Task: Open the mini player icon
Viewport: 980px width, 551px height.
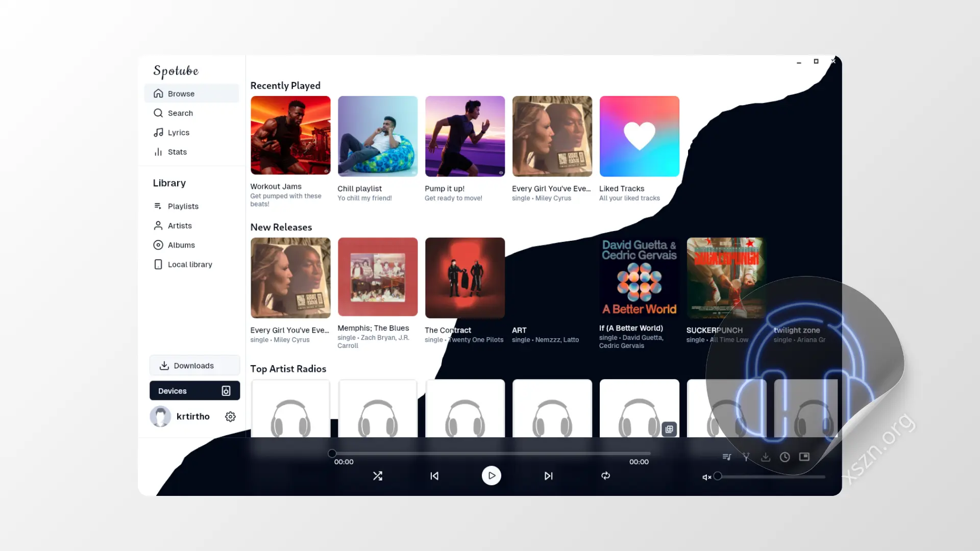Action: 804,457
